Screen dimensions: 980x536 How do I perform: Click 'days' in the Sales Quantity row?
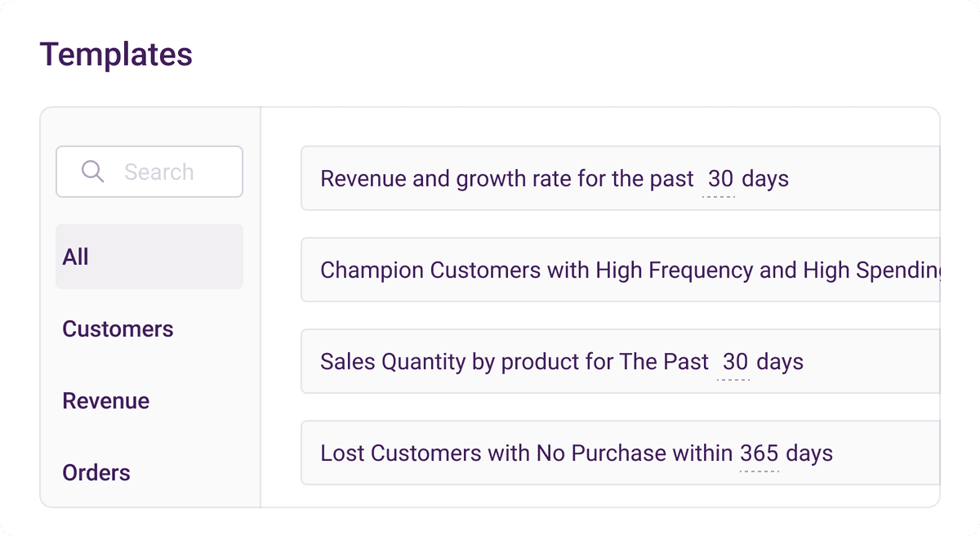(x=780, y=362)
